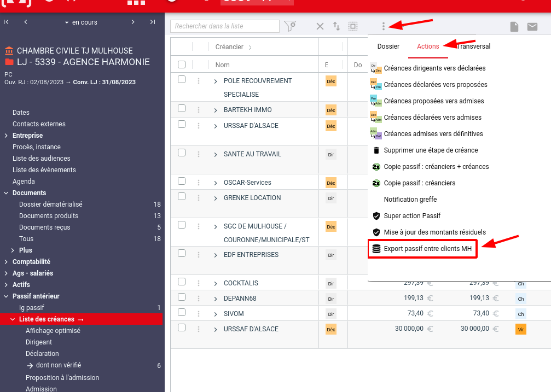The image size is (551, 392).
Task: Click 'Export passif entre clients MH'
Action: (422, 249)
